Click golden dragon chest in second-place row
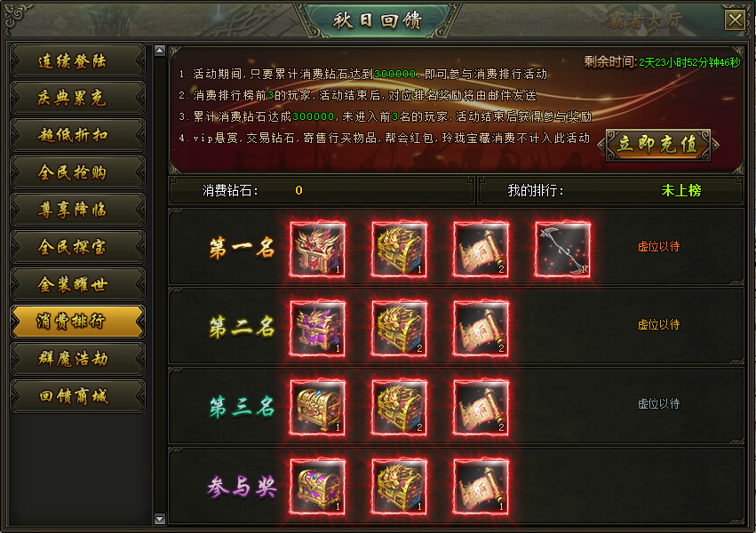This screenshot has width=756, height=533. coord(399,329)
